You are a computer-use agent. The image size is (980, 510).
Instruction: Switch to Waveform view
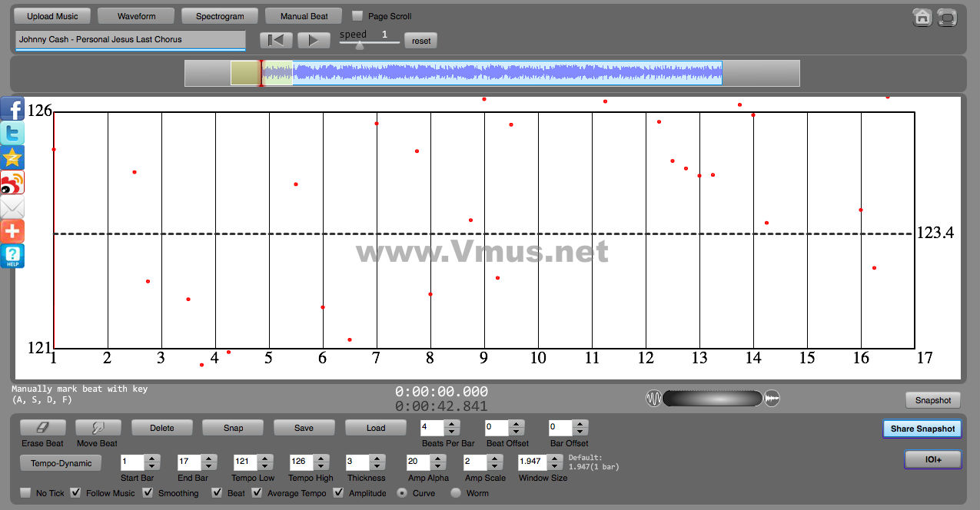[136, 16]
